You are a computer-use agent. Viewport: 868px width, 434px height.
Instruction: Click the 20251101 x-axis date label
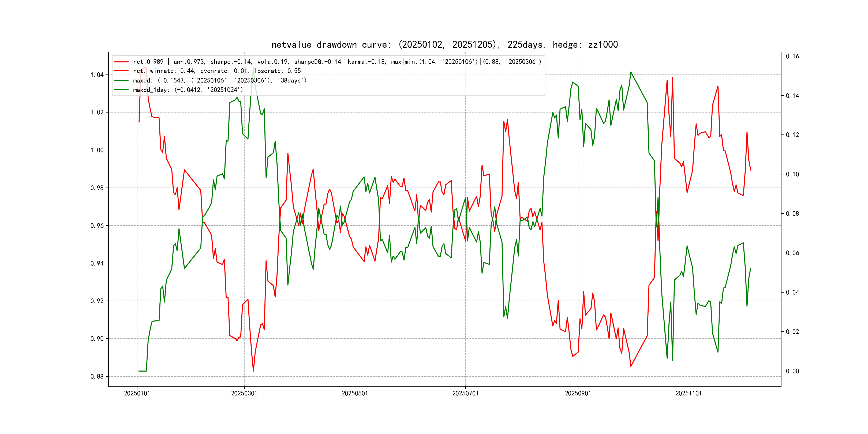pyautogui.click(x=689, y=393)
